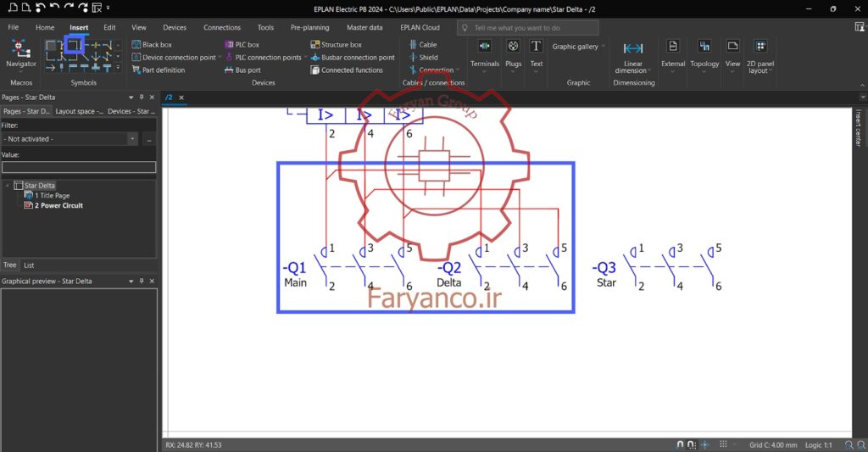Open Pages panel options dropdown arrow
Screen dimensions: 868x452
131,97
